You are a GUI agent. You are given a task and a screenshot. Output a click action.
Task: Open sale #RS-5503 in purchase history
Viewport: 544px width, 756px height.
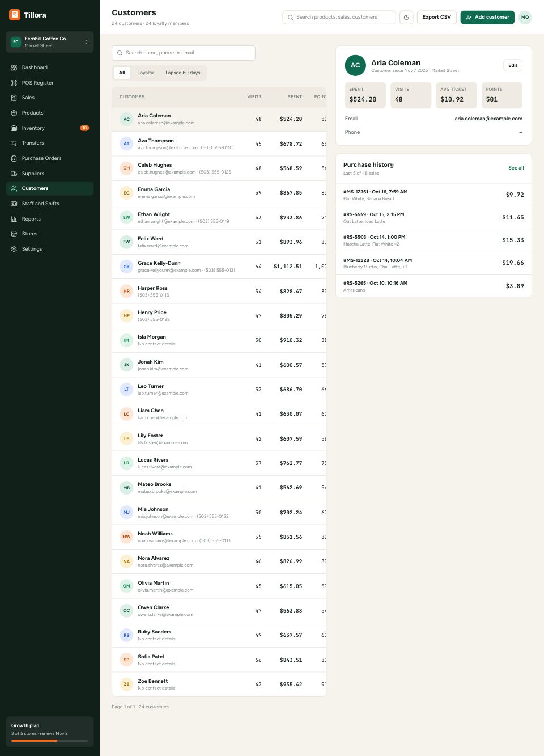coord(433,240)
